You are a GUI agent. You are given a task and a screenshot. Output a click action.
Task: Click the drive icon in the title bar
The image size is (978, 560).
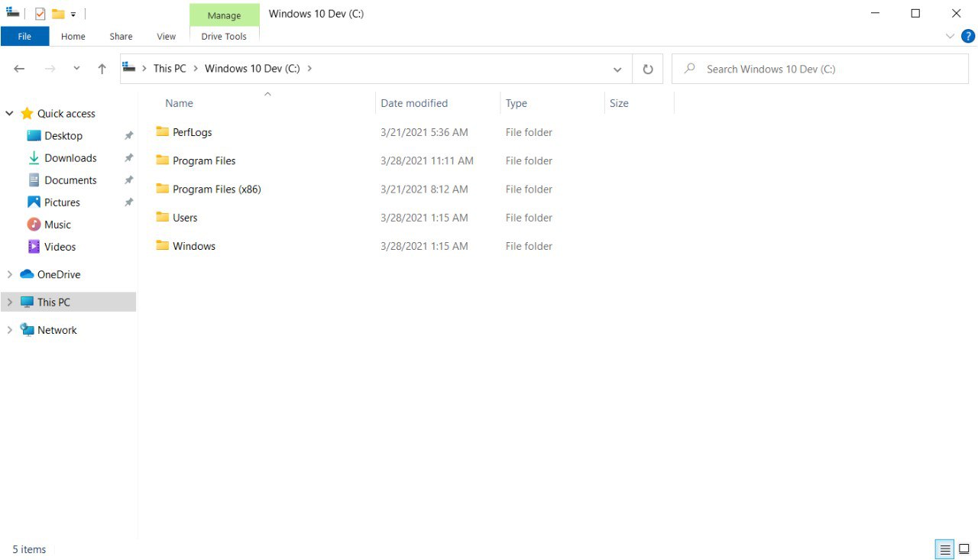tap(13, 13)
